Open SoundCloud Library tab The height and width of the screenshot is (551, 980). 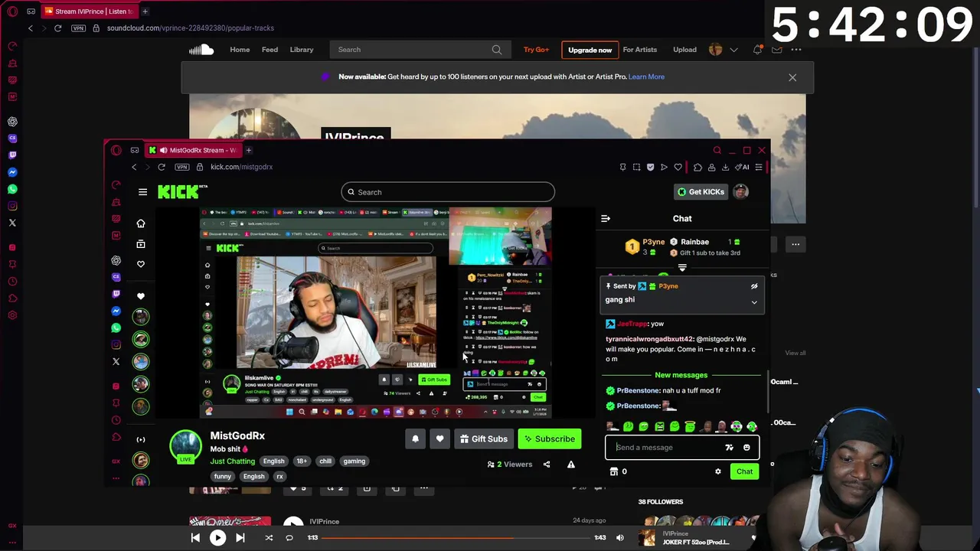click(x=302, y=50)
